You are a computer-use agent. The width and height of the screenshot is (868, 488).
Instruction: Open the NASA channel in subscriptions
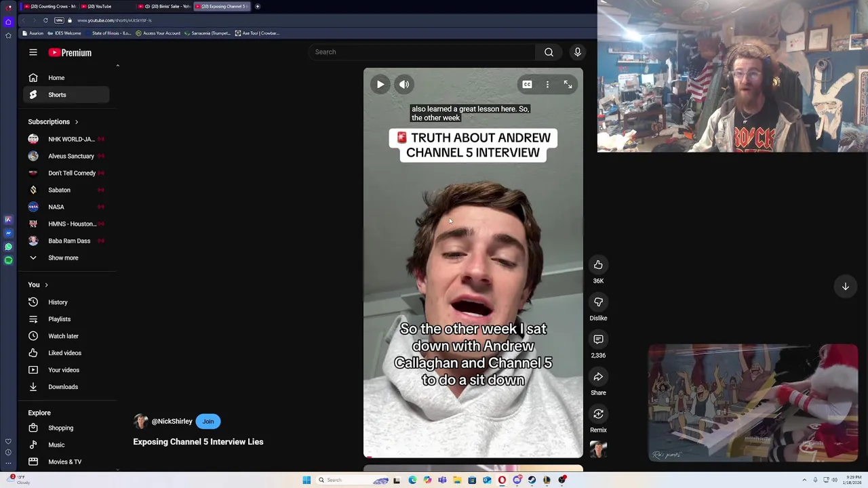coord(66,207)
